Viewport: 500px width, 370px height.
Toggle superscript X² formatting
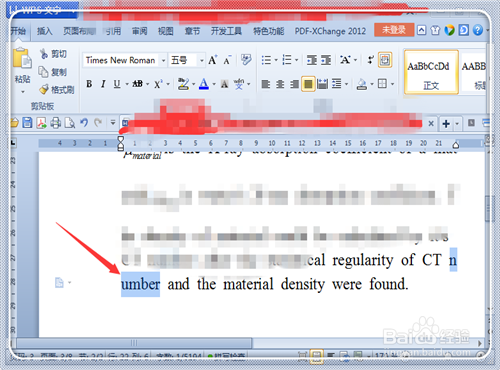point(158,84)
